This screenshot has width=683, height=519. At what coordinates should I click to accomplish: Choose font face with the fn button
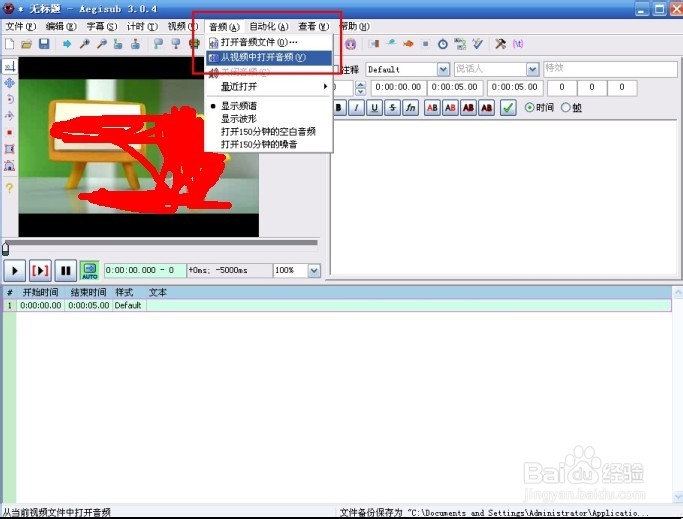(411, 107)
